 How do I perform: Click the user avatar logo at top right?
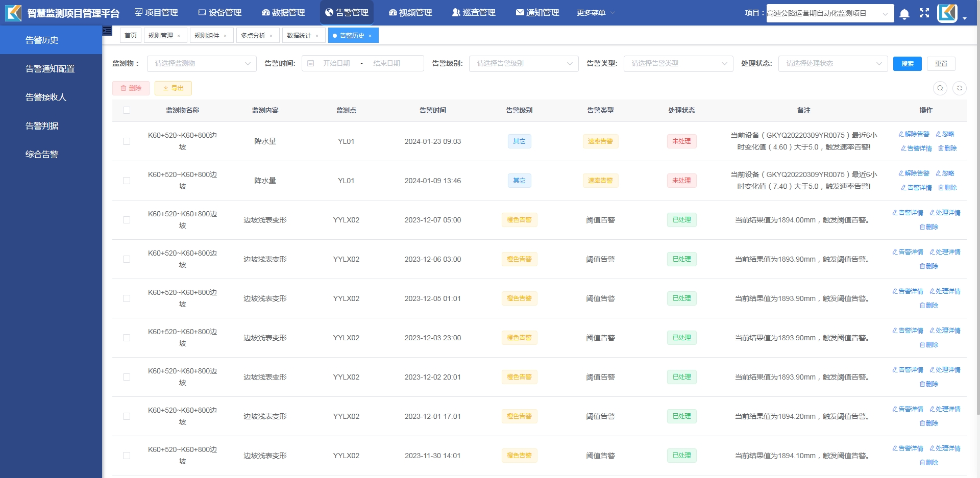[x=947, y=13]
